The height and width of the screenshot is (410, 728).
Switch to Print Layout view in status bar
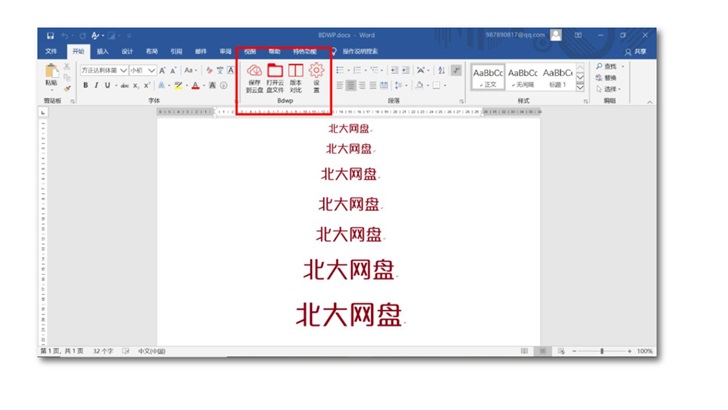click(x=542, y=351)
